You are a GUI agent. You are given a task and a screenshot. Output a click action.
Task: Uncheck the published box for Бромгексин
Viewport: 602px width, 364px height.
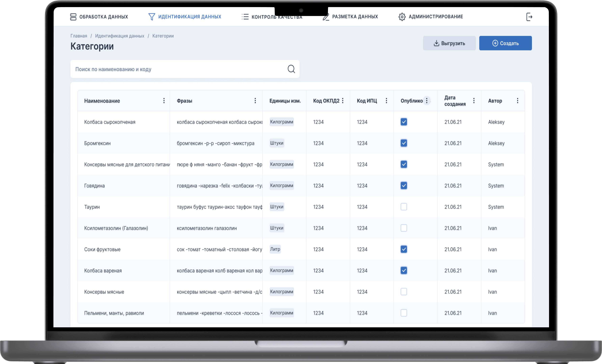pos(404,143)
